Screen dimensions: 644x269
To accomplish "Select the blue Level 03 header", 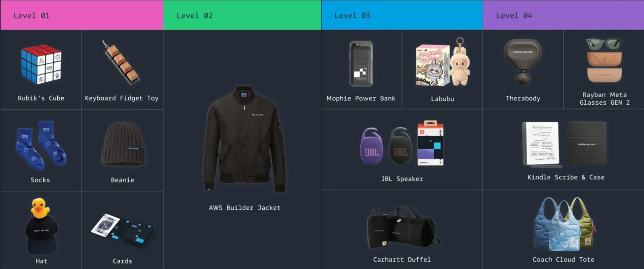I will (402, 15).
